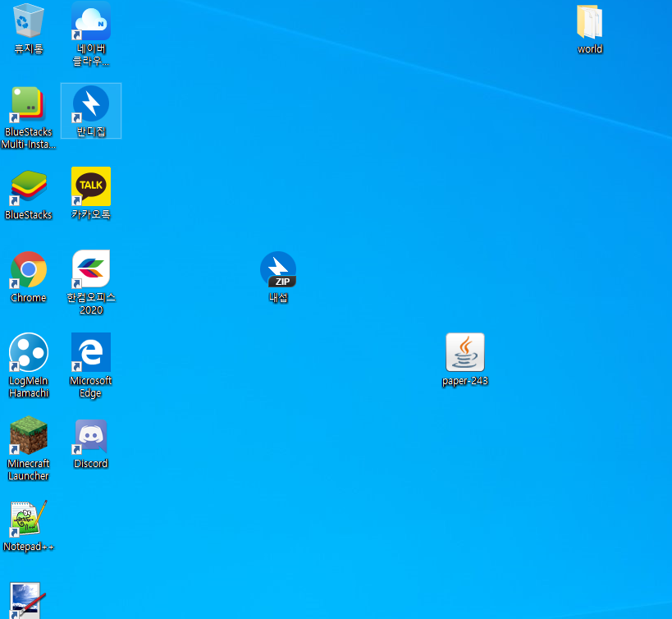Screen dimensions: 672x619
Task: Open the Discord shortcut icon
Action: [91, 437]
